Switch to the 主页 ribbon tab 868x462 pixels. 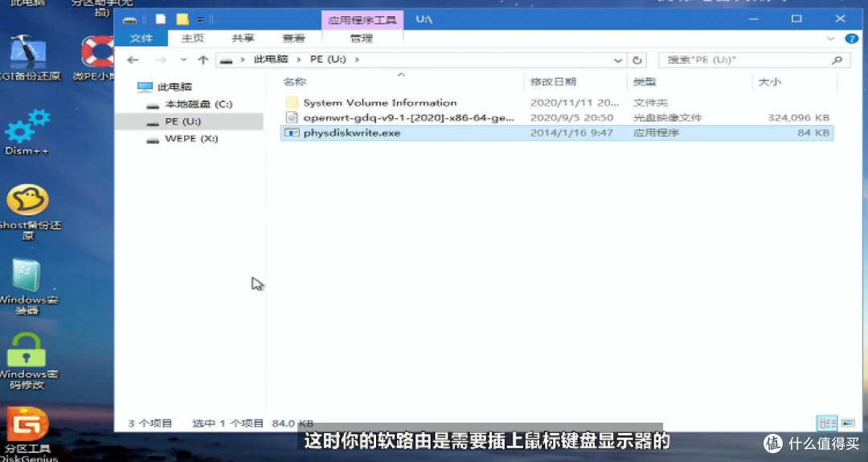(x=192, y=39)
